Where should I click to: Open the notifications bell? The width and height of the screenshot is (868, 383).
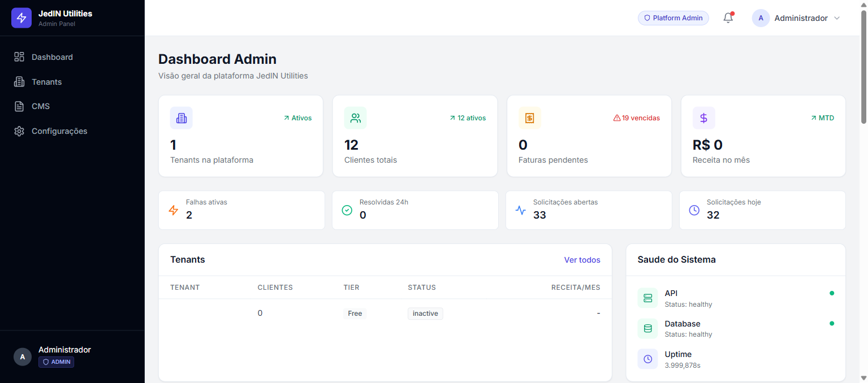728,18
